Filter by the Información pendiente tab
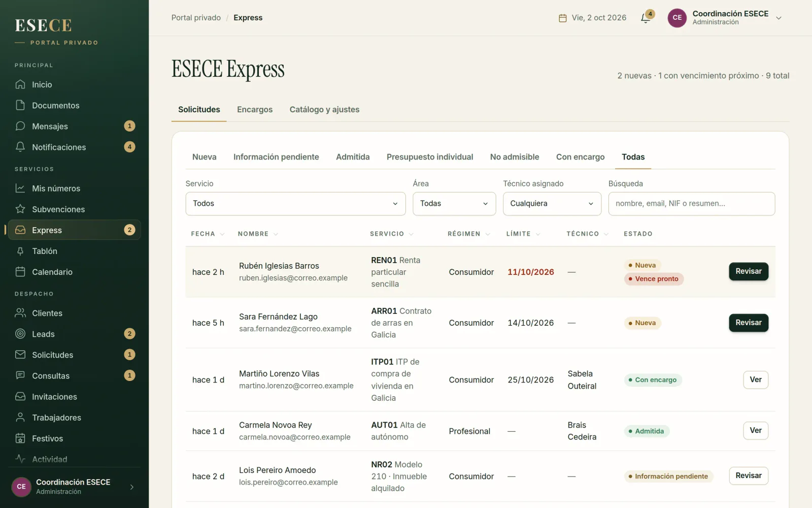This screenshot has height=508, width=812. pyautogui.click(x=276, y=157)
